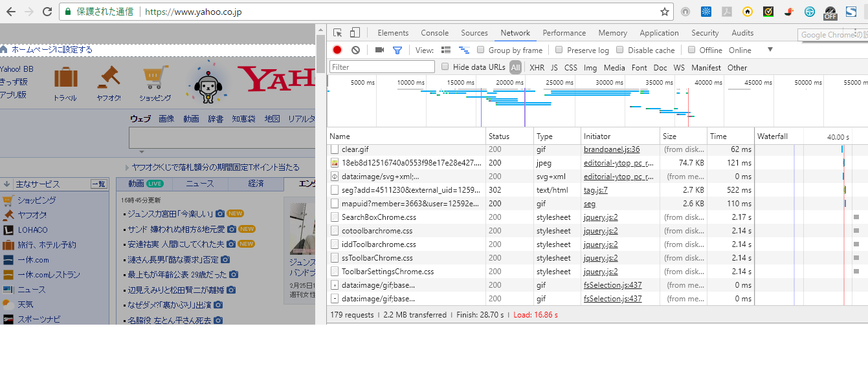Stop recording network log (red circle)
This screenshot has width=868, height=388.
coord(337,50)
